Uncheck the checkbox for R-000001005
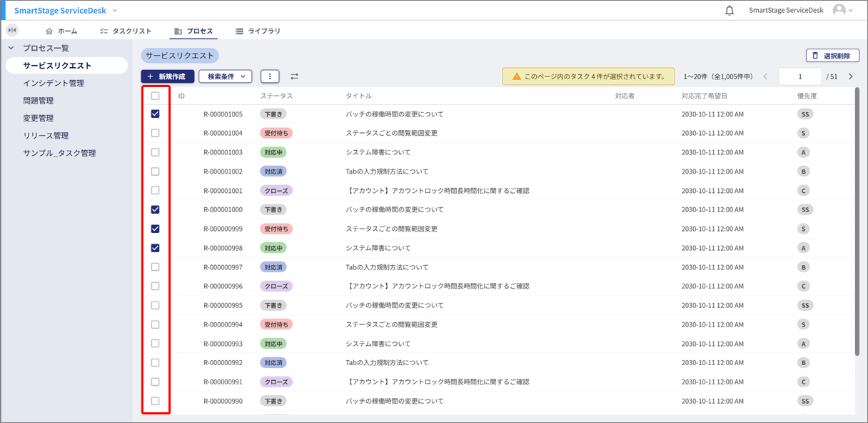The image size is (868, 423). point(155,114)
